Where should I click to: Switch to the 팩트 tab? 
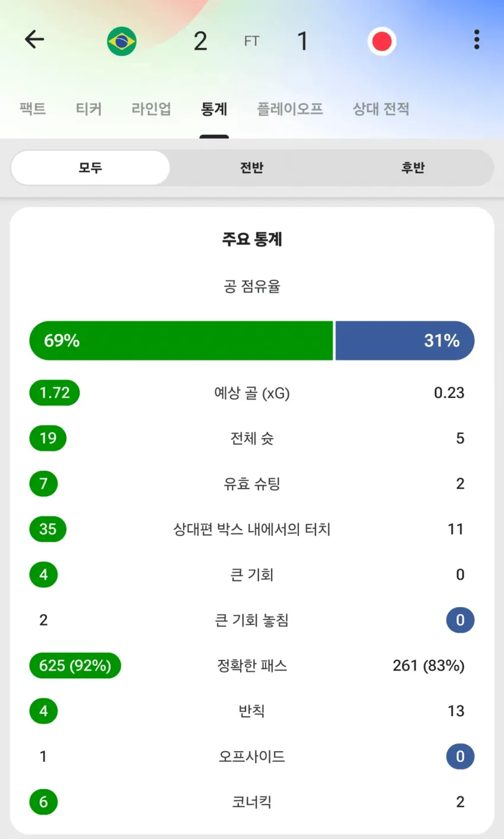pos(33,109)
